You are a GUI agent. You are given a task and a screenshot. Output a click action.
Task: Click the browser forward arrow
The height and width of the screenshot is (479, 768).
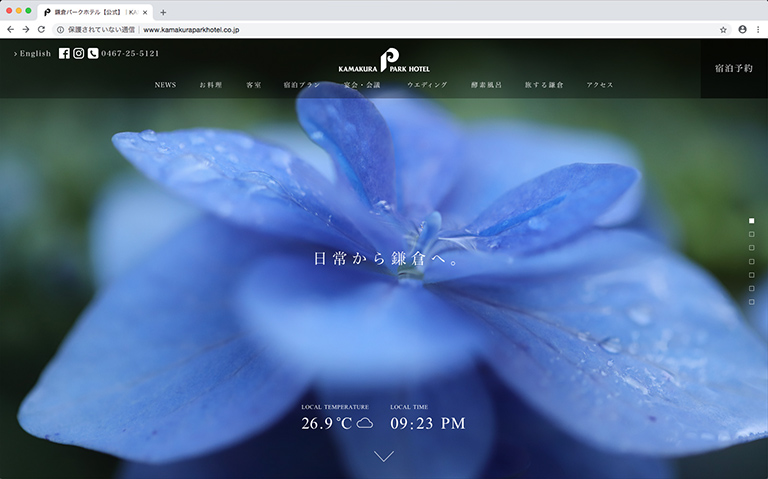tap(26, 29)
